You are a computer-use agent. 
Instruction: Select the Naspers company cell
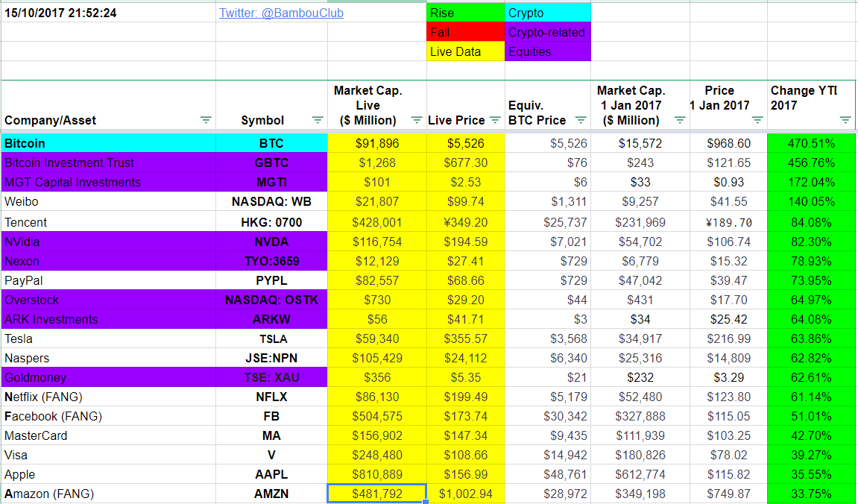tap(108, 358)
